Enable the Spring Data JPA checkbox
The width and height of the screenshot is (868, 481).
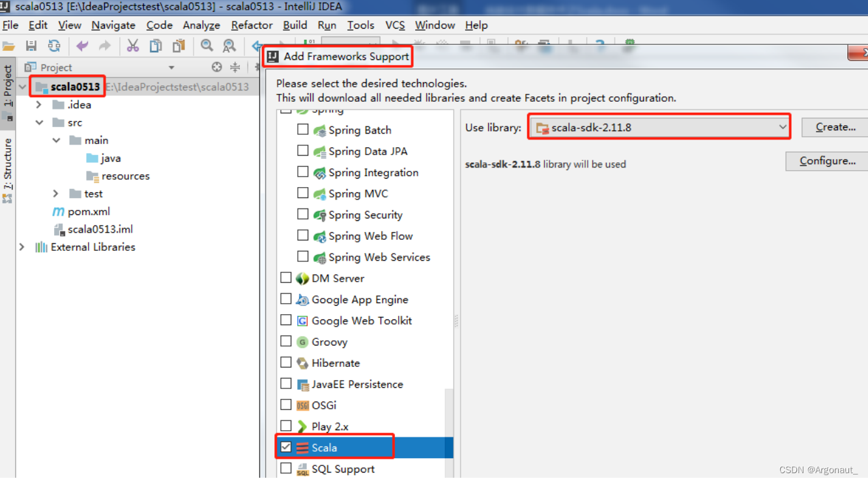(x=303, y=151)
